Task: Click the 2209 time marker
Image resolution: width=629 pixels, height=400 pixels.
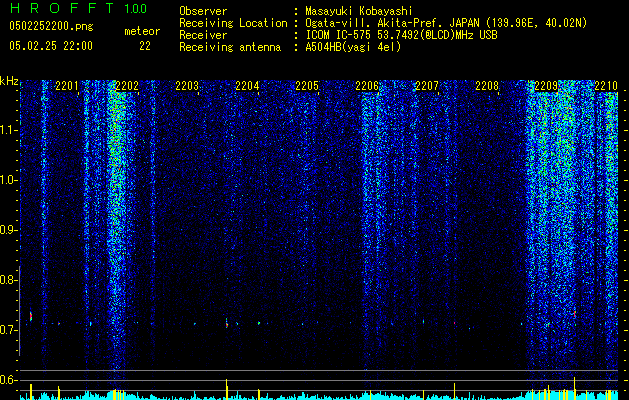Action: [546, 86]
